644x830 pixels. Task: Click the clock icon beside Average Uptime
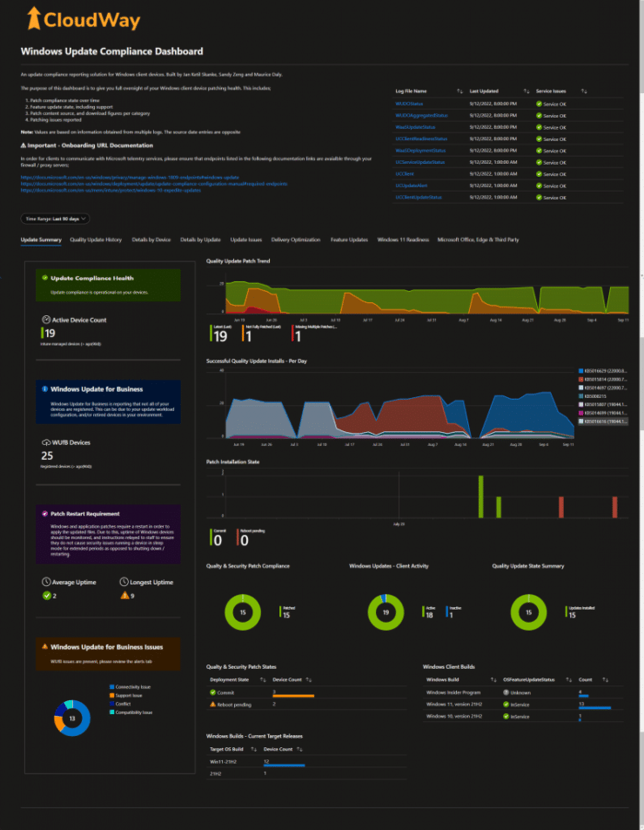coord(46,582)
